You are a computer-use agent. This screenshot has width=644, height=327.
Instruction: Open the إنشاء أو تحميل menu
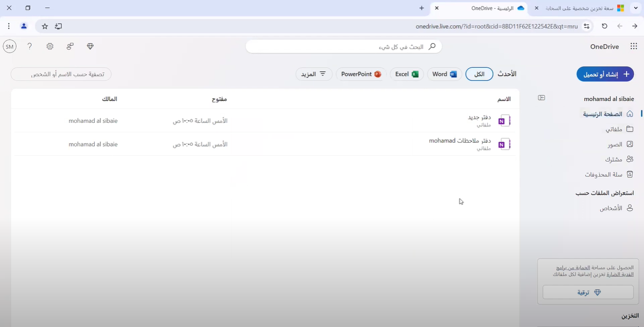point(605,74)
